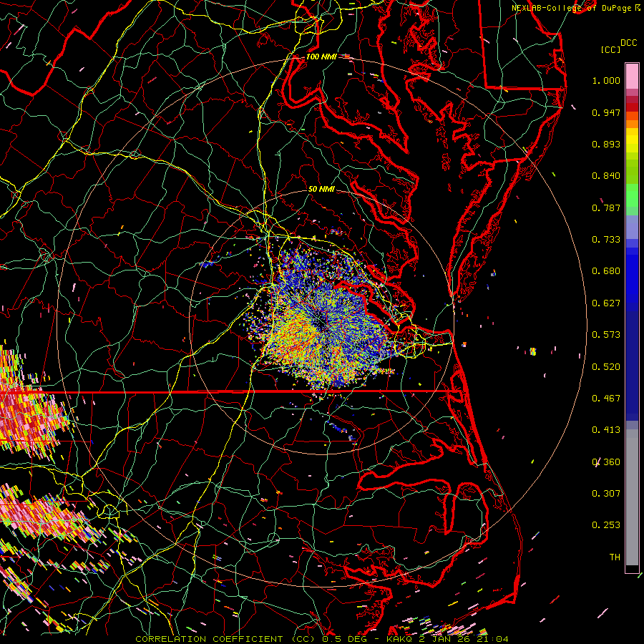
Task: Click the 0.573 scale value
Action: (x=606, y=335)
